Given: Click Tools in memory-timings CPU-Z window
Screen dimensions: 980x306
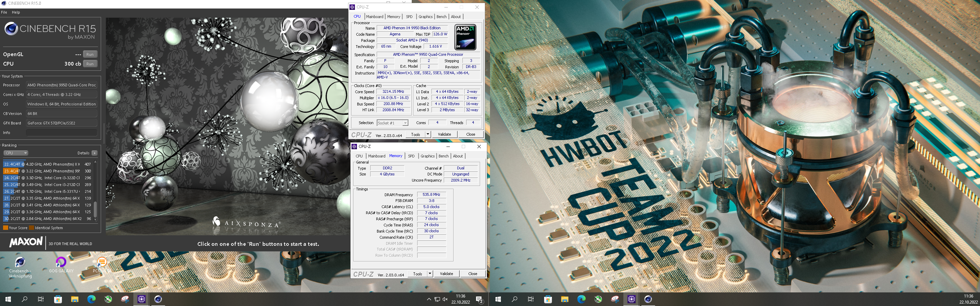Looking at the screenshot, I should (417, 274).
